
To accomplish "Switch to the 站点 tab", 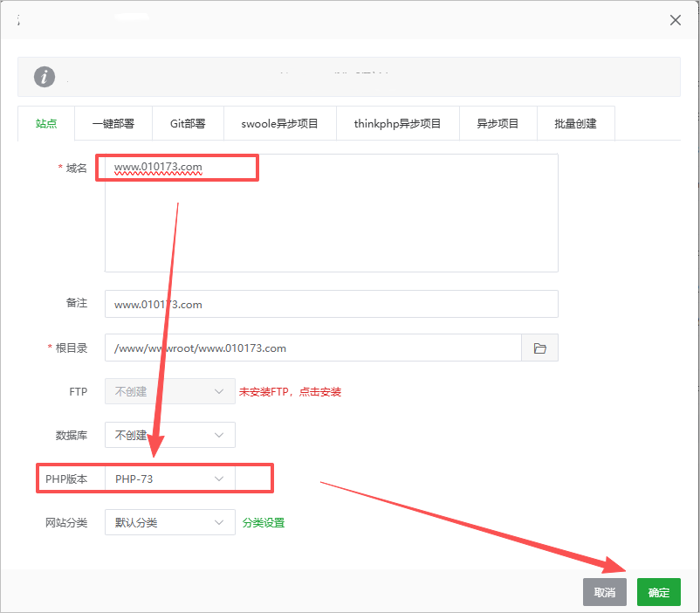I will 46,124.
